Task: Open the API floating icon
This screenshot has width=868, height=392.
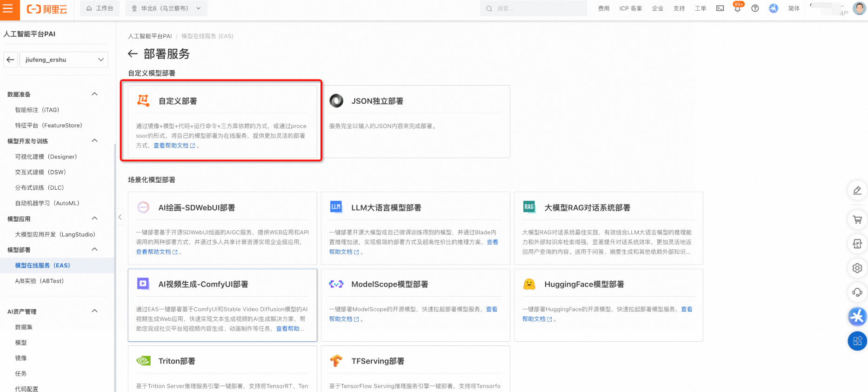Action: (x=857, y=244)
